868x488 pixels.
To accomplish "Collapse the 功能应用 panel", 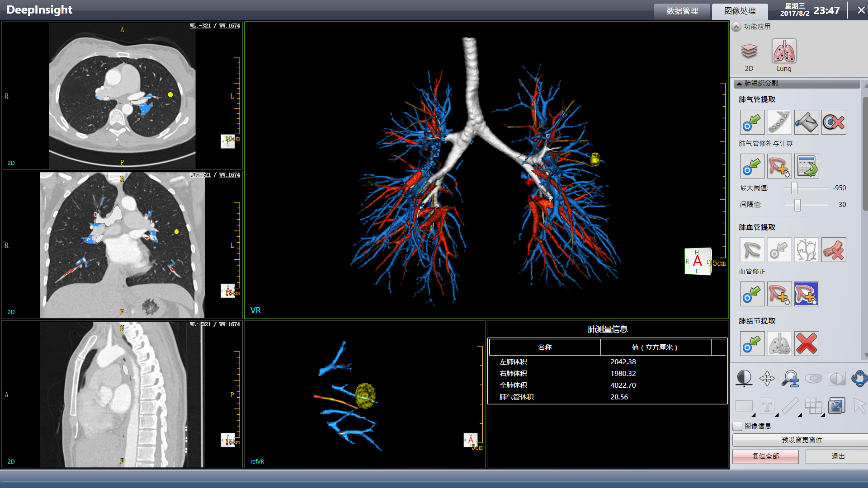I will [736, 27].
